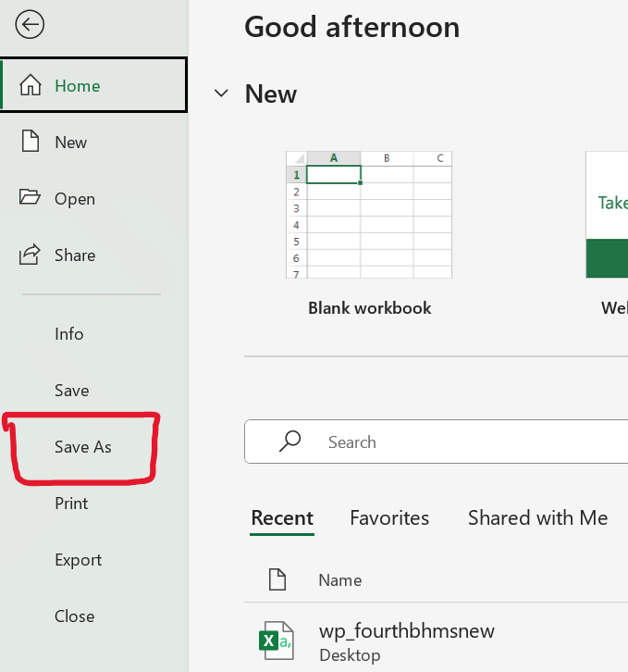The height and width of the screenshot is (672, 628).
Task: Click the Home house icon
Action: click(x=31, y=86)
